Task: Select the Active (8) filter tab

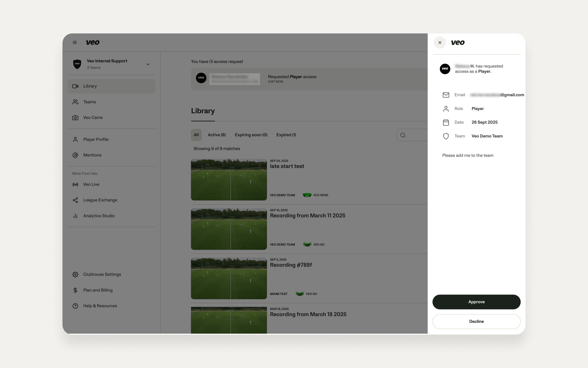Action: tap(217, 135)
